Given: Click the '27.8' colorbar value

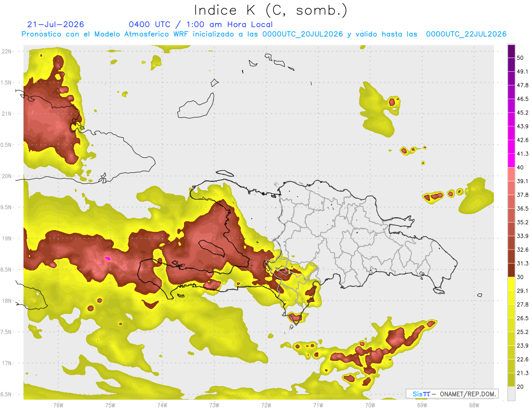Looking at the screenshot, I should [523, 305].
